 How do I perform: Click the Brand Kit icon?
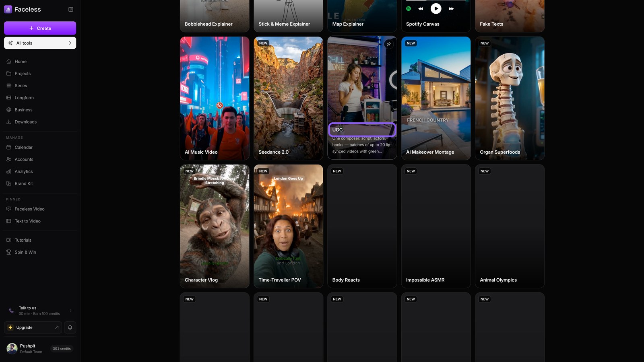pos(9,183)
